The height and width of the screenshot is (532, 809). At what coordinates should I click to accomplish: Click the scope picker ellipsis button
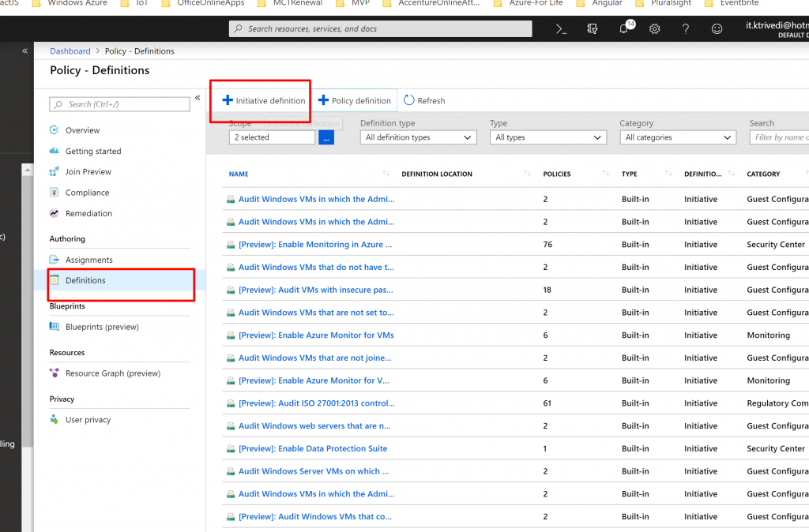326,137
